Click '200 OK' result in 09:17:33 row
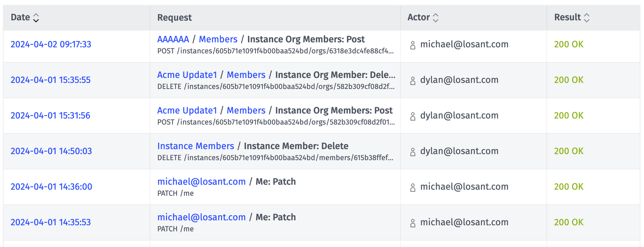This screenshot has height=247, width=644. point(569,44)
